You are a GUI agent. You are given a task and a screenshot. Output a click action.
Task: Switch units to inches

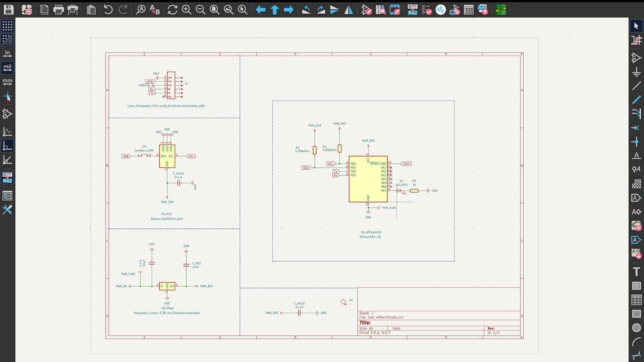(x=7, y=54)
